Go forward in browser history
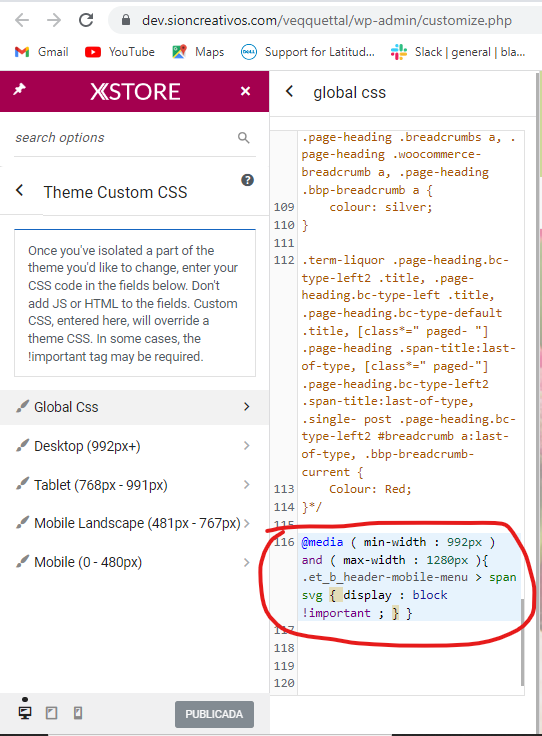 click(x=54, y=20)
